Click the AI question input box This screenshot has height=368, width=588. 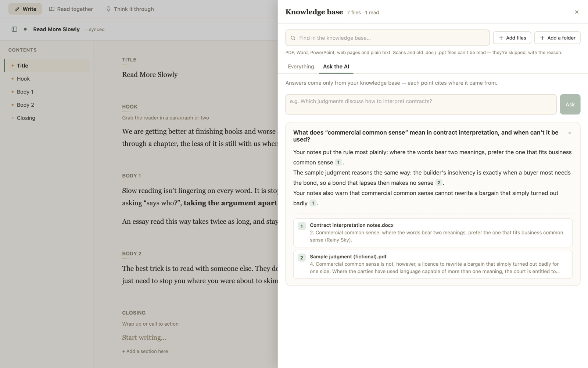(x=421, y=105)
